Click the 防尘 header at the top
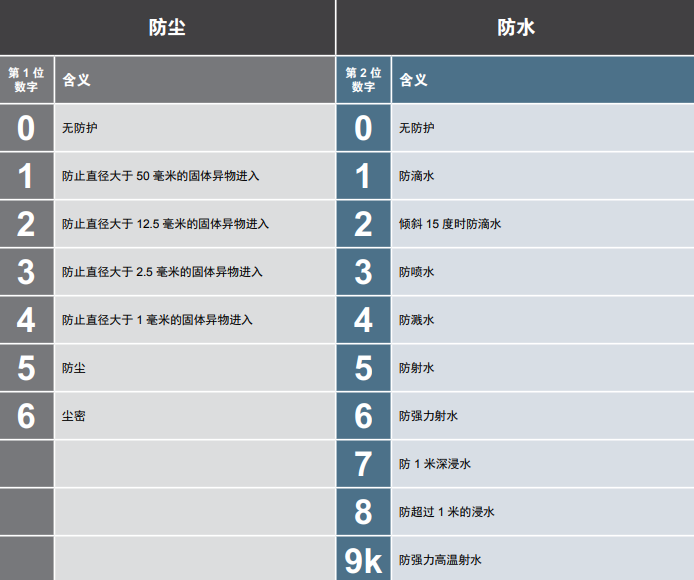 [x=167, y=27]
